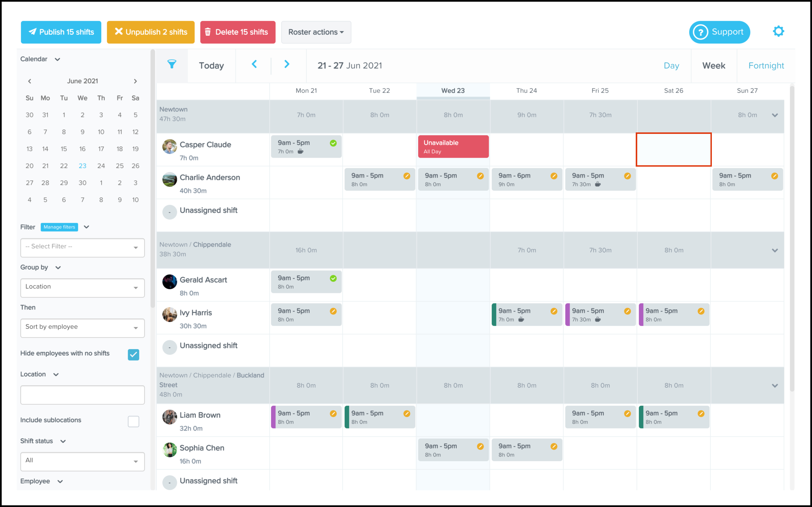Viewport: 812px width, 507px height.
Task: Uncheck Hide employees with no shifts
Action: [x=134, y=355]
